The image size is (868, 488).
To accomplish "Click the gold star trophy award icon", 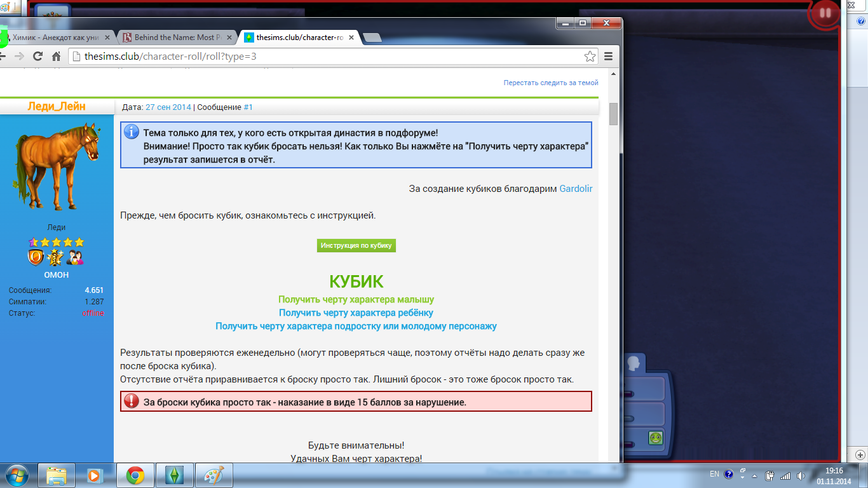I will (56, 257).
